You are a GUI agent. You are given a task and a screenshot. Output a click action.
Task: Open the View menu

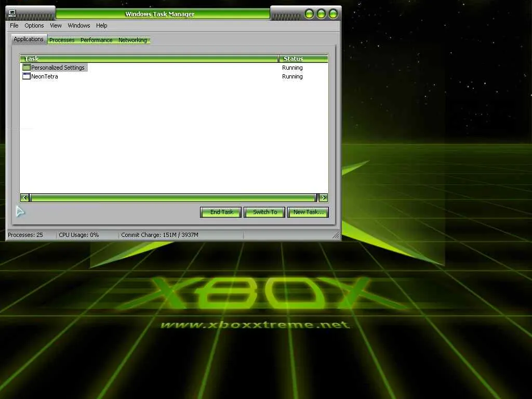click(x=56, y=25)
